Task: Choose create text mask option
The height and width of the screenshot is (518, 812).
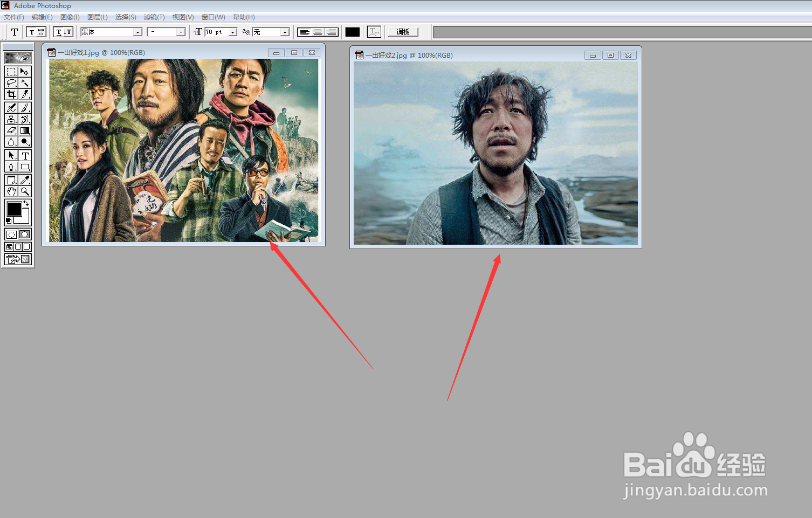Action: click(41, 32)
